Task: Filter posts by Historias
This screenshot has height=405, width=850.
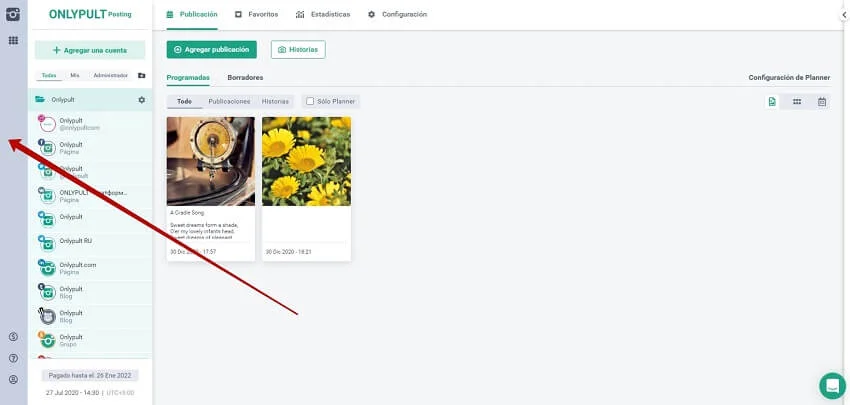Action: [275, 101]
